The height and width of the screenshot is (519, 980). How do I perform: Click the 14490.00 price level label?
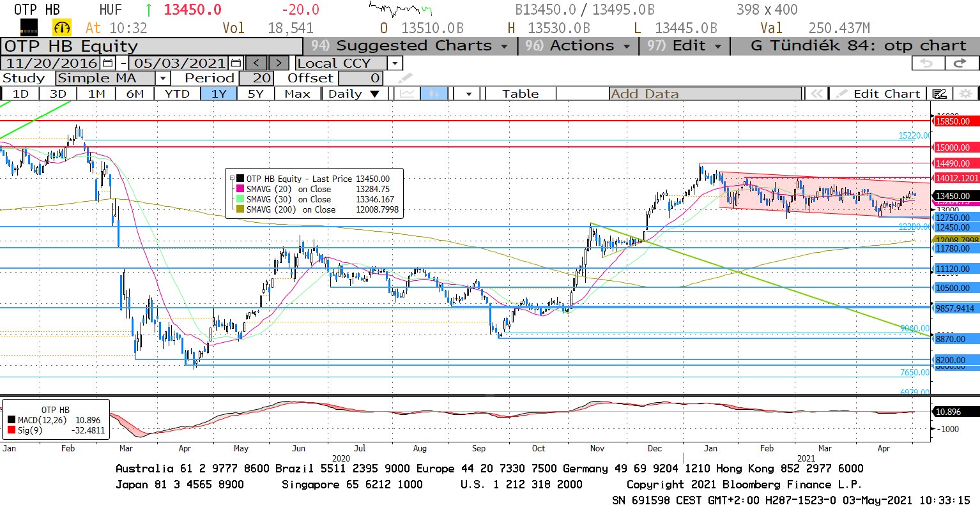955,163
